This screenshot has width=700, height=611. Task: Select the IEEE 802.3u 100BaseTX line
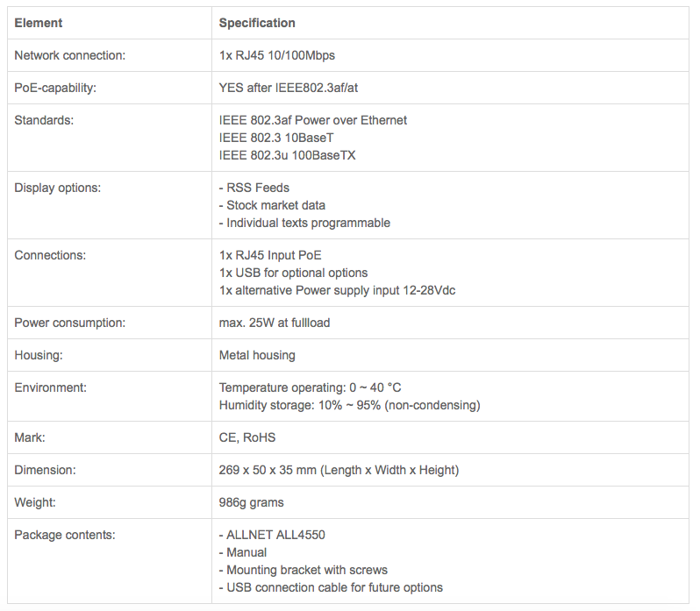(287, 155)
